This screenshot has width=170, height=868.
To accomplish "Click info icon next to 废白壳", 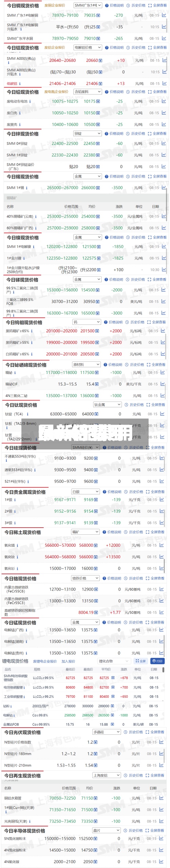I will (20, 113).
